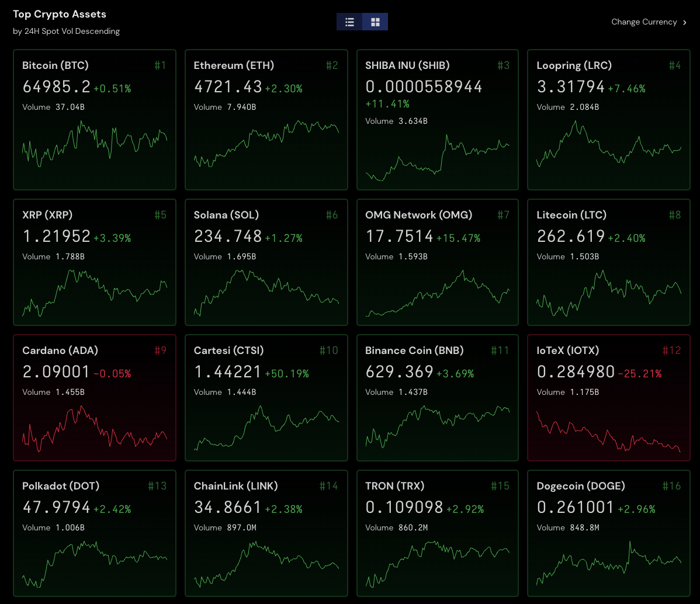Click the OMG Network sparkline chart
This screenshot has height=604, width=700.
438,293
